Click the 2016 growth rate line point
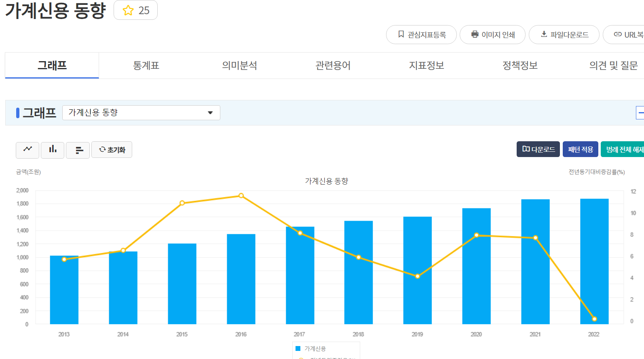Image resolution: width=644 pixels, height=359 pixels. coord(241,195)
